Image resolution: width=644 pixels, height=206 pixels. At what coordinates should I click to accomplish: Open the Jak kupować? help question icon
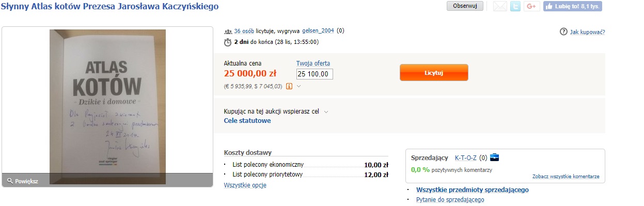click(564, 32)
